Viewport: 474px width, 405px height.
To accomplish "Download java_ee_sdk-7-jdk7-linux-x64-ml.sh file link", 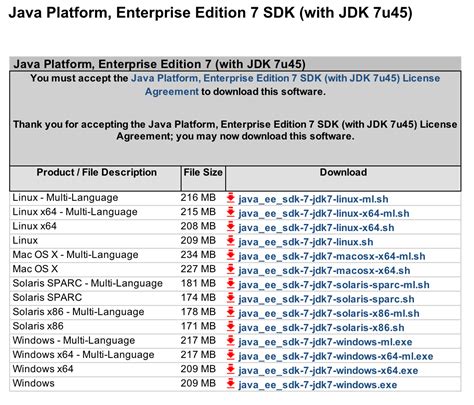I will pyautogui.click(x=324, y=214).
